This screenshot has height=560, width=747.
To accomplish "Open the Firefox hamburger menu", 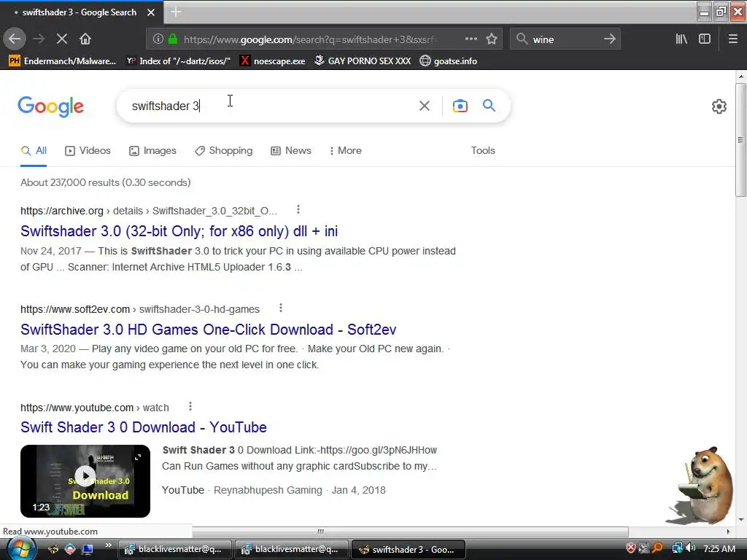I will click(x=733, y=39).
